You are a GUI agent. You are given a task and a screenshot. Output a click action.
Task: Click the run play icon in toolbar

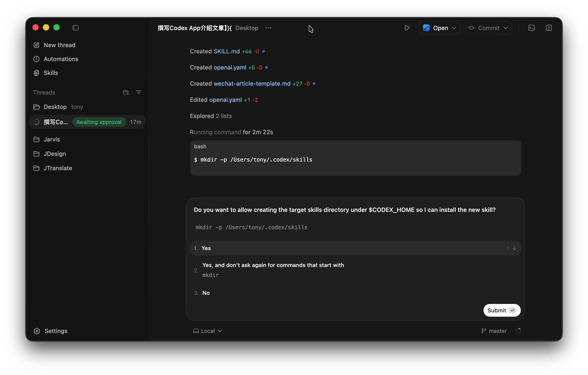click(407, 28)
